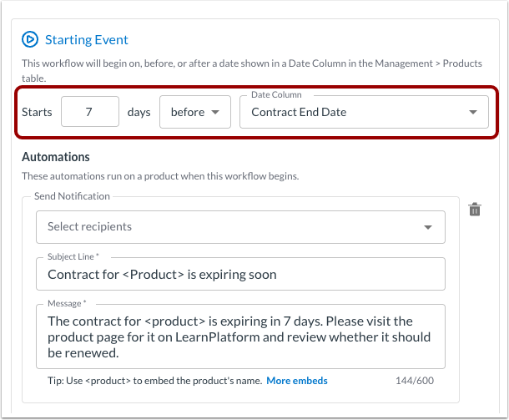Click the Date Column dropdown arrow
509x420 pixels.
click(x=473, y=112)
